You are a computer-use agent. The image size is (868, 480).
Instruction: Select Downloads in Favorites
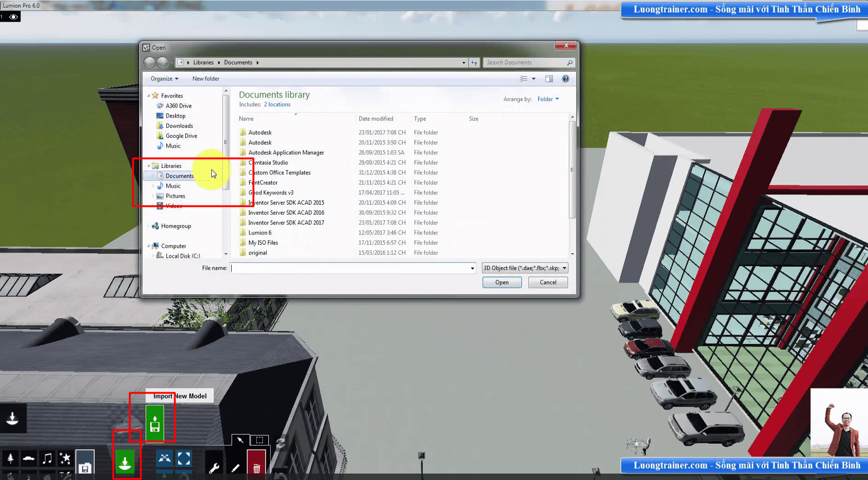pyautogui.click(x=179, y=126)
